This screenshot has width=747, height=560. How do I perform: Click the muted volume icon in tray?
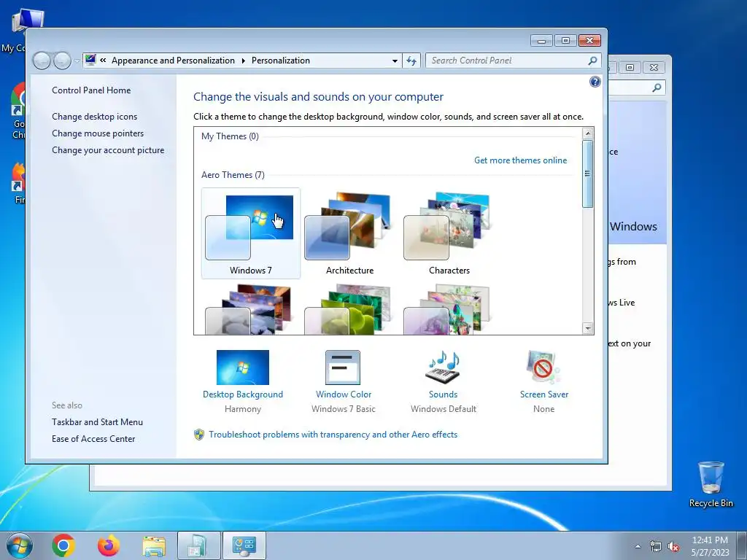pos(673,547)
